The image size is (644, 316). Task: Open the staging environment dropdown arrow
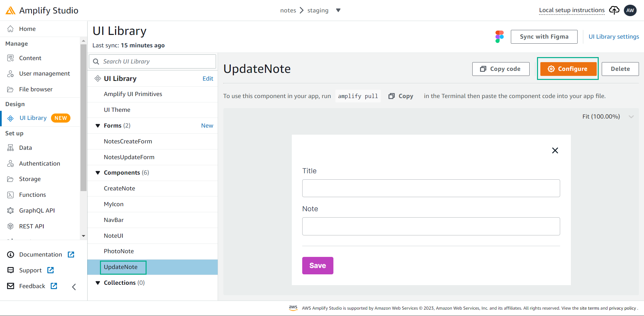(338, 10)
